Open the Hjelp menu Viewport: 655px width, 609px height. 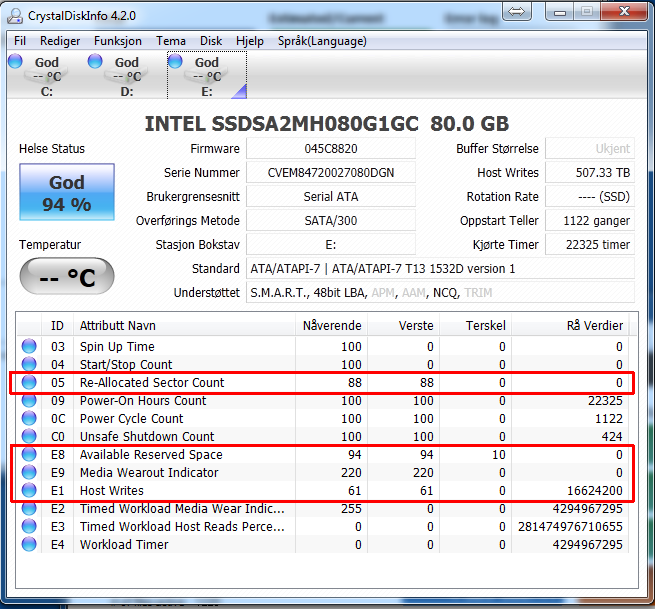pos(250,41)
